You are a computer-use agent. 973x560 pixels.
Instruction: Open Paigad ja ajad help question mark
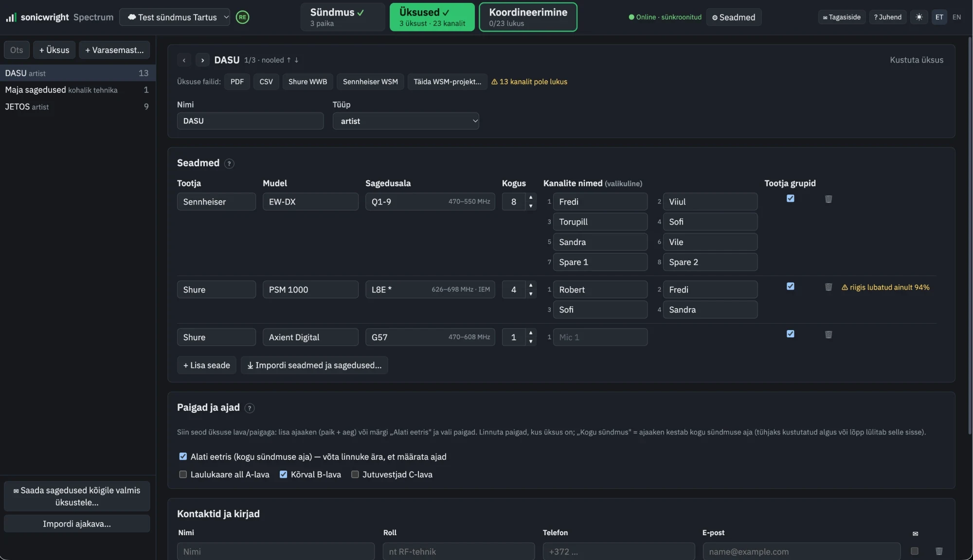[x=250, y=408]
